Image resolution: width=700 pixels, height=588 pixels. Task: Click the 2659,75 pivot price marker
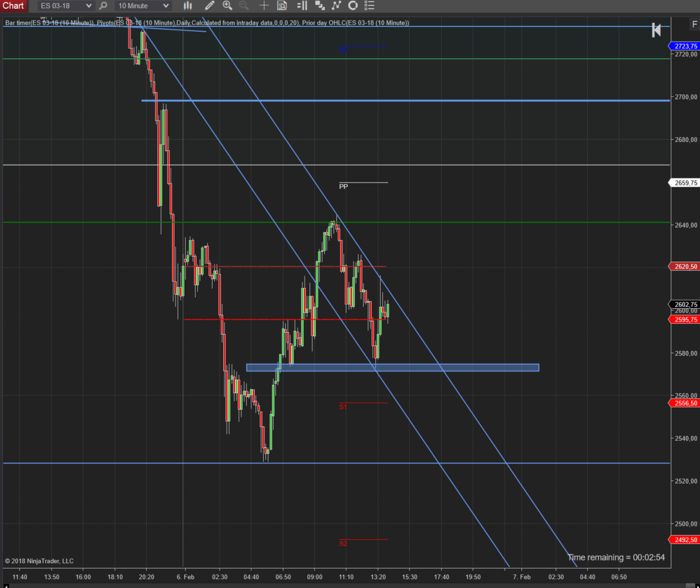(x=685, y=183)
